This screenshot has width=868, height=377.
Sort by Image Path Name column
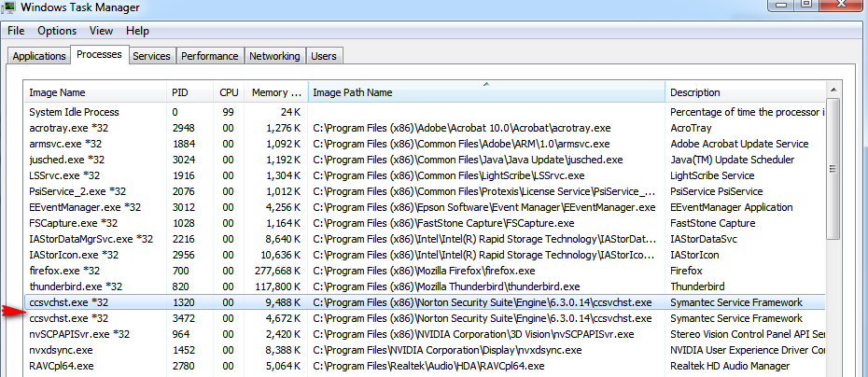485,92
